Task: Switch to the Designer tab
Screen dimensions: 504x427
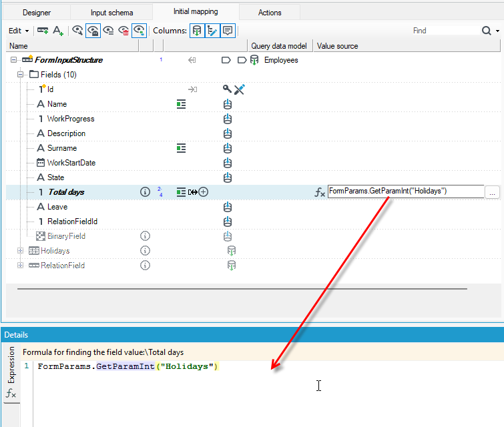Action: [x=36, y=13]
